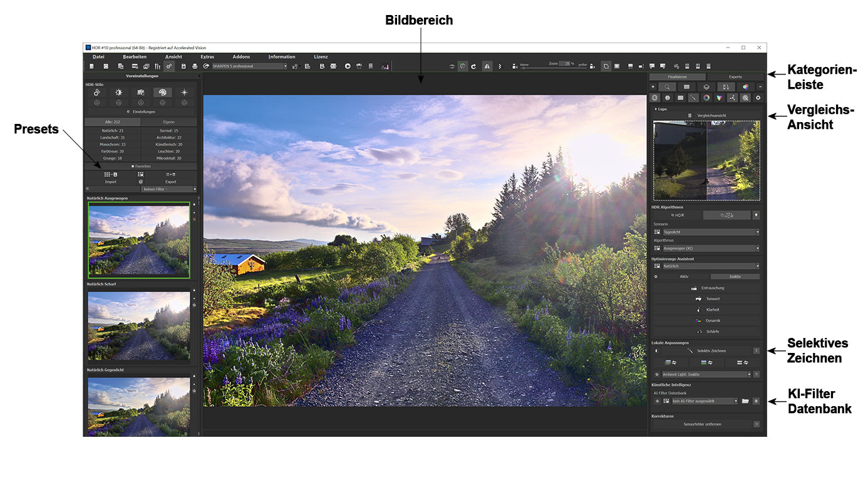
Task: Select the first HDR style icon
Action: 96,93
